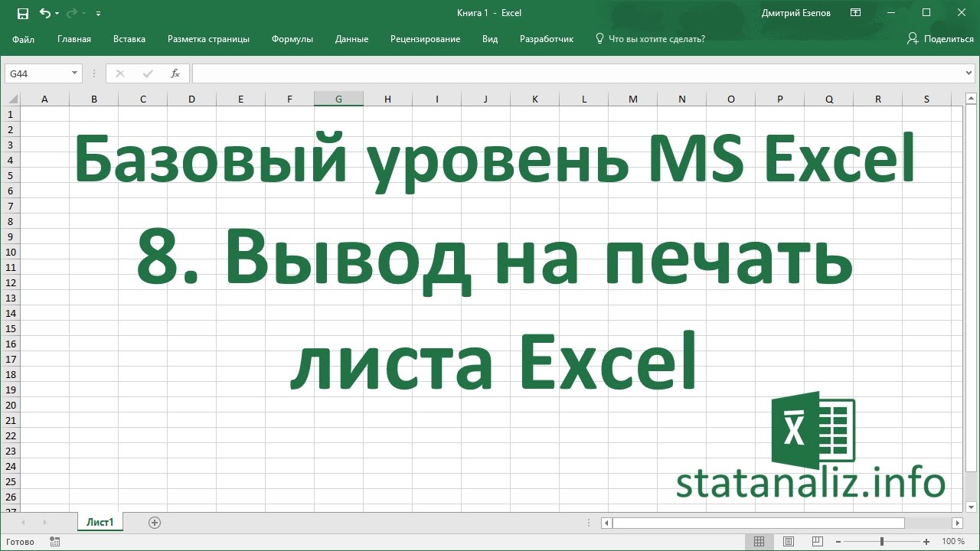Switch to Page Layout view icon
Viewport: 980px width, 551px height.
coord(789,541)
